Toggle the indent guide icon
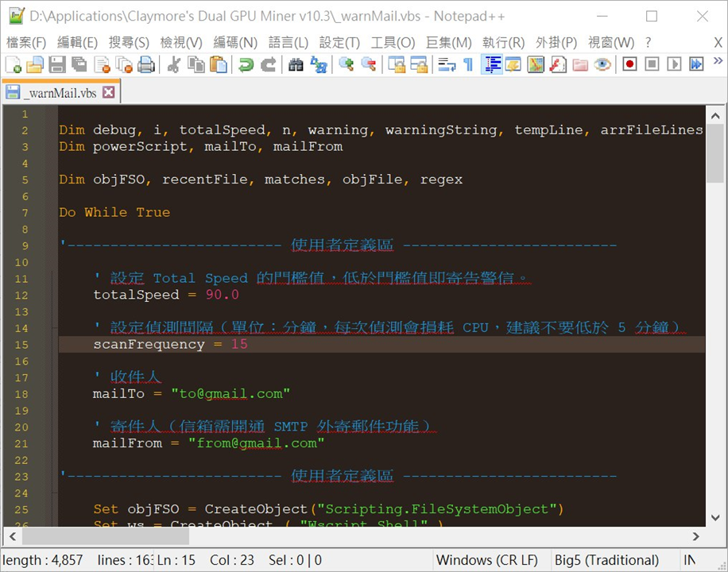Screen dimensions: 728x572 [492, 64]
